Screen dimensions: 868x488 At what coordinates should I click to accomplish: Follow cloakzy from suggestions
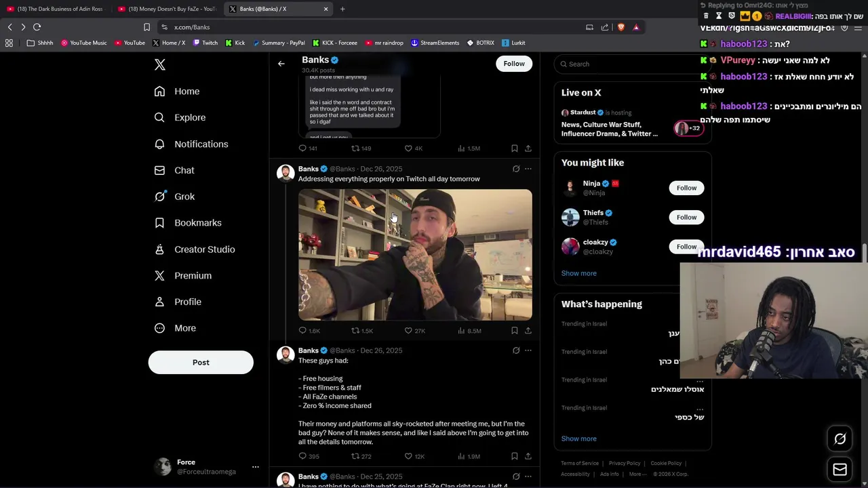tap(686, 247)
